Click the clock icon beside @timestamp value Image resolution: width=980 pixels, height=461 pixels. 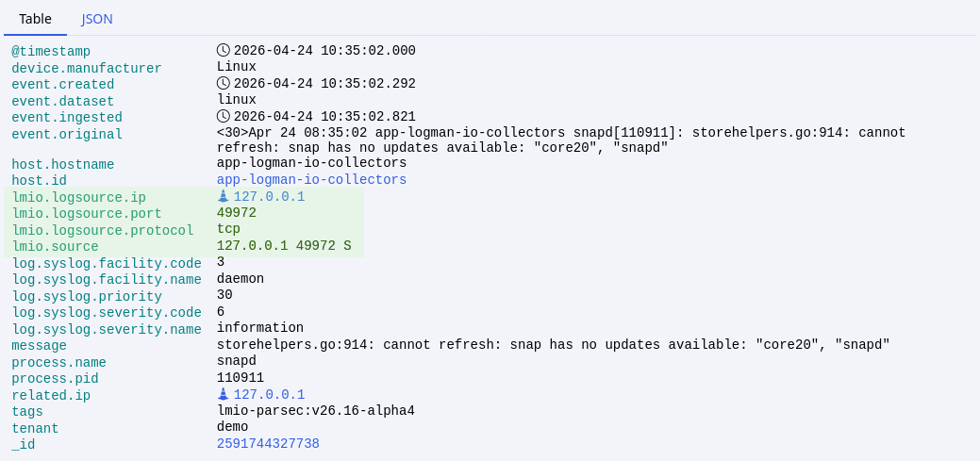pyautogui.click(x=224, y=50)
